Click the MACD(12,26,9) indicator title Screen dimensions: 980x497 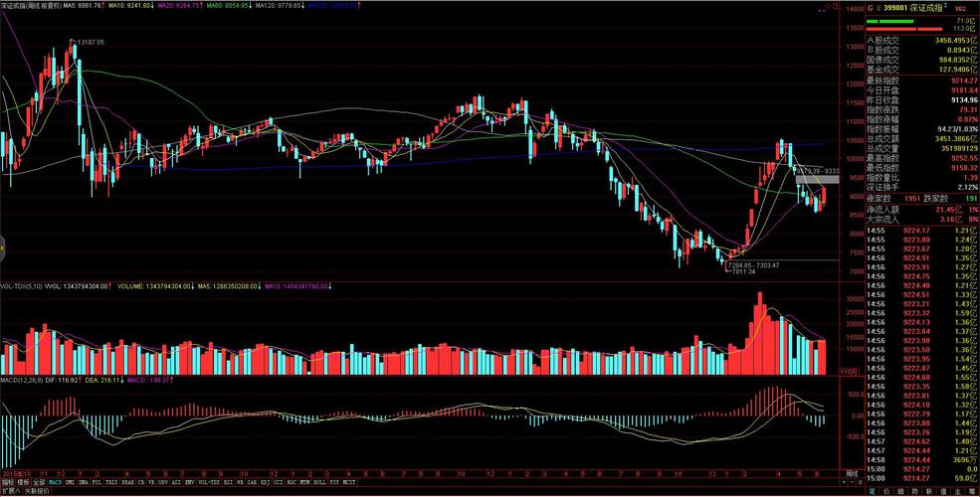pyautogui.click(x=24, y=380)
